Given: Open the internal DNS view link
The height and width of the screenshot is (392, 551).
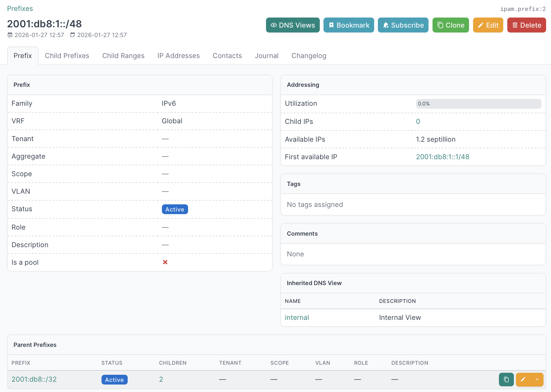Looking at the screenshot, I should coord(296,318).
